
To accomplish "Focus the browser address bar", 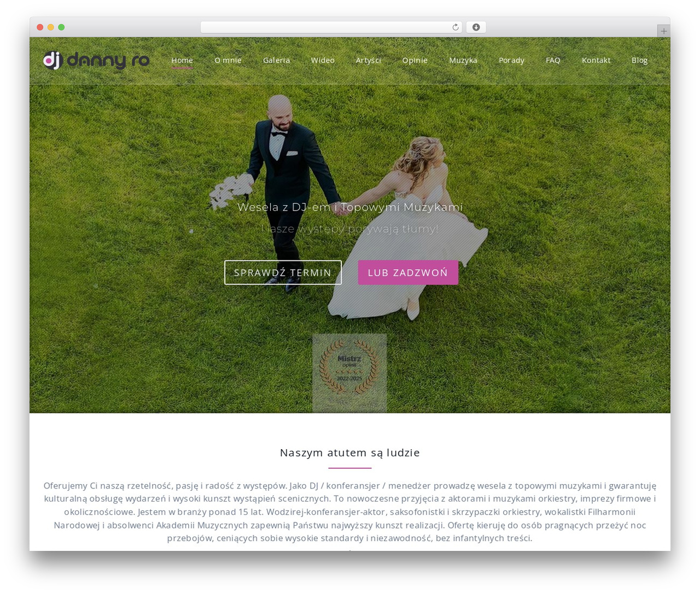I will pyautogui.click(x=331, y=27).
